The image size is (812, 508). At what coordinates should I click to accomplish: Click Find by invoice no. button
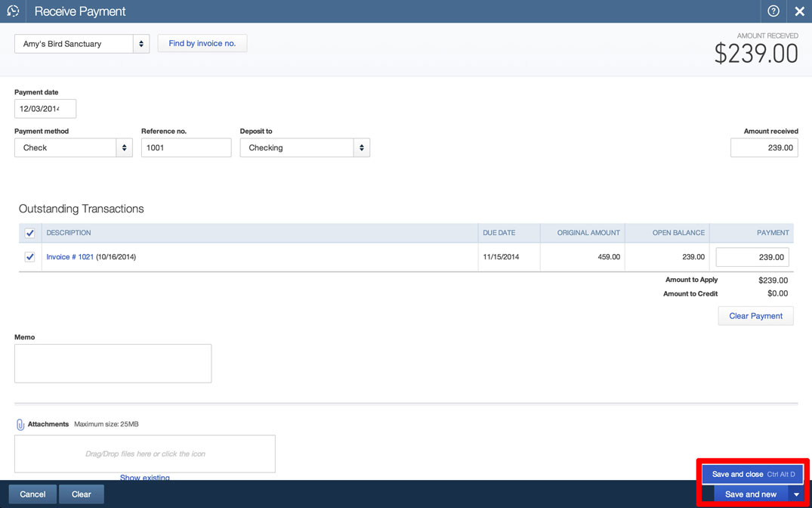pos(202,44)
